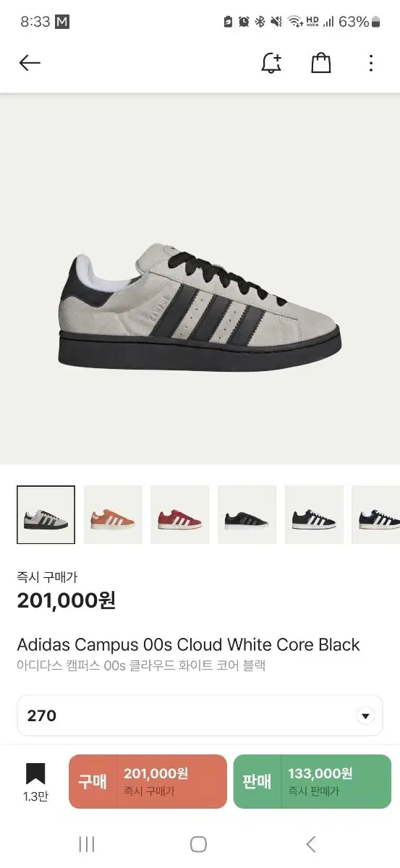Select the orange Campus shoe thumbnail
Image resolution: width=400 pixels, height=868 pixels.
(x=113, y=515)
